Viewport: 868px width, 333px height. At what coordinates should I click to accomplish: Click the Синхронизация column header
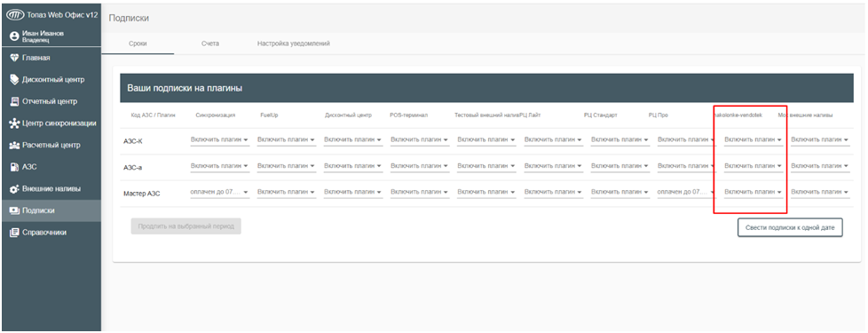click(x=216, y=115)
